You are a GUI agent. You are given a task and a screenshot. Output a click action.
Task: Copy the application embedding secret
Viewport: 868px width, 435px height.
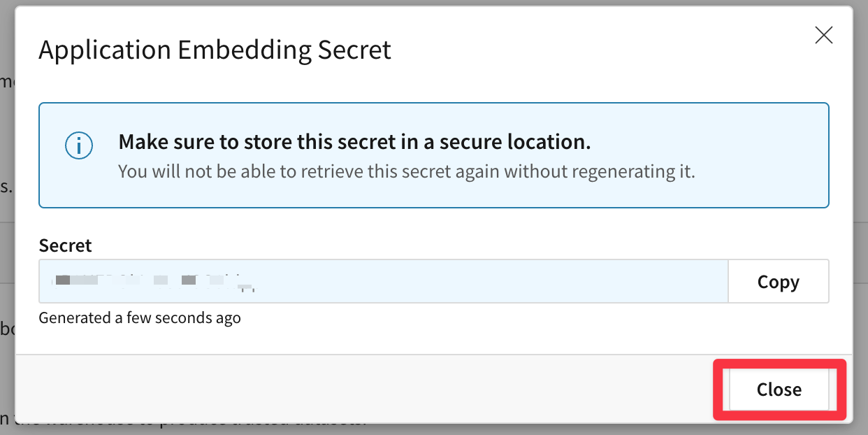(778, 281)
